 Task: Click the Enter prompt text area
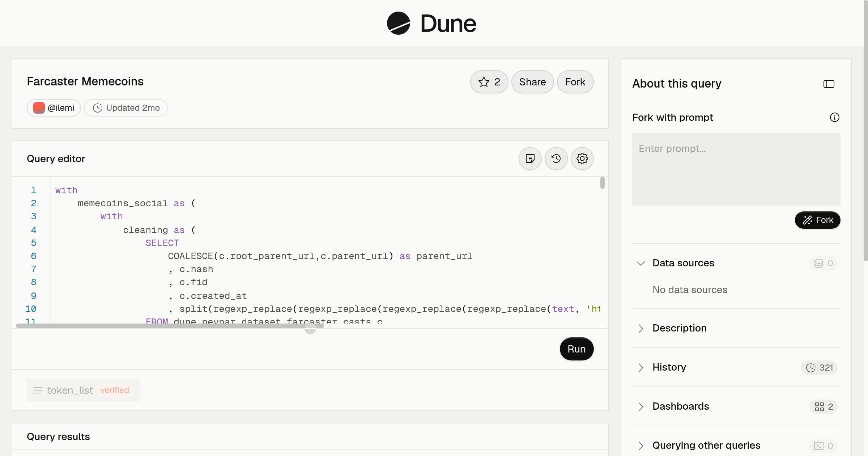[736, 169]
